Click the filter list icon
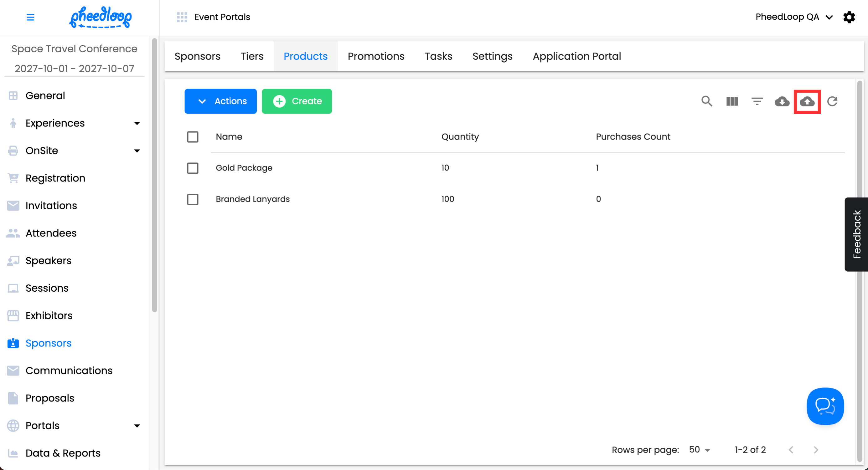Viewport: 868px width, 470px height. (757, 101)
